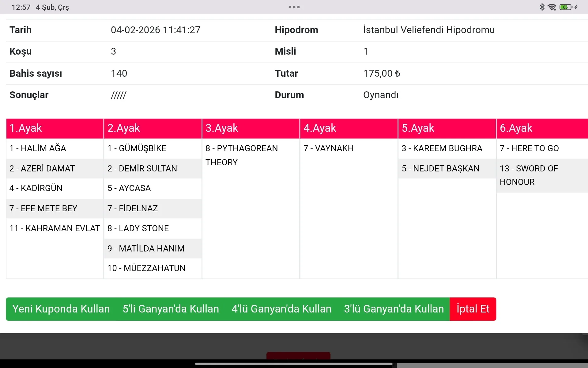Tap the Wi-Fi status icon

pyautogui.click(x=552, y=7)
